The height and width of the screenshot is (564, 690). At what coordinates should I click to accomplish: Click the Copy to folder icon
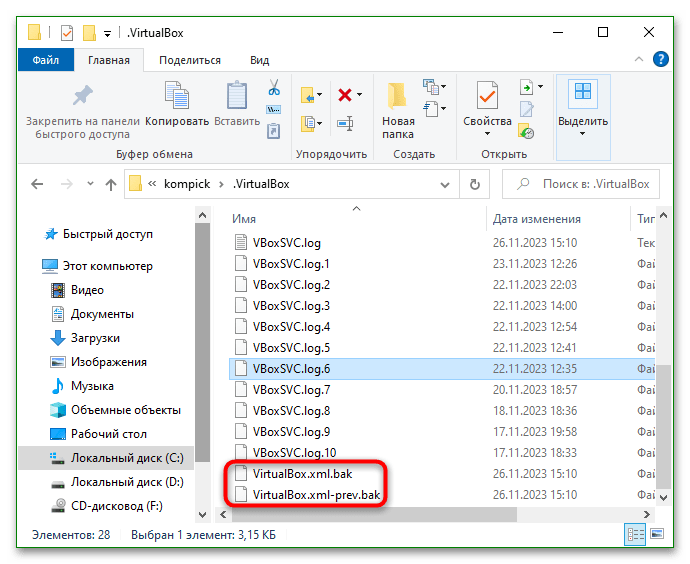click(x=308, y=123)
